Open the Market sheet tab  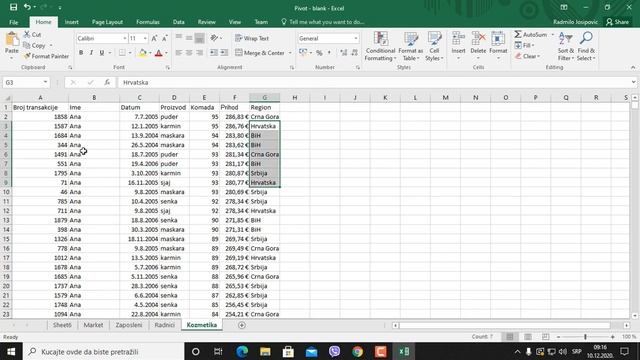click(93, 325)
